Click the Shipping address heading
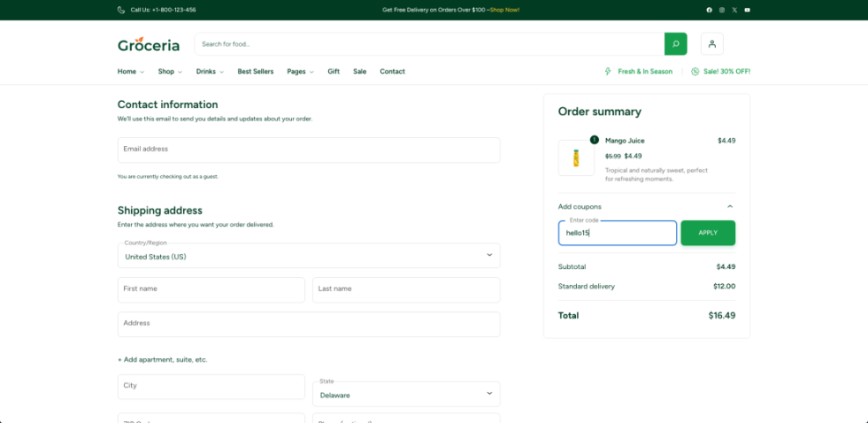The height and width of the screenshot is (423, 868). pos(160,210)
